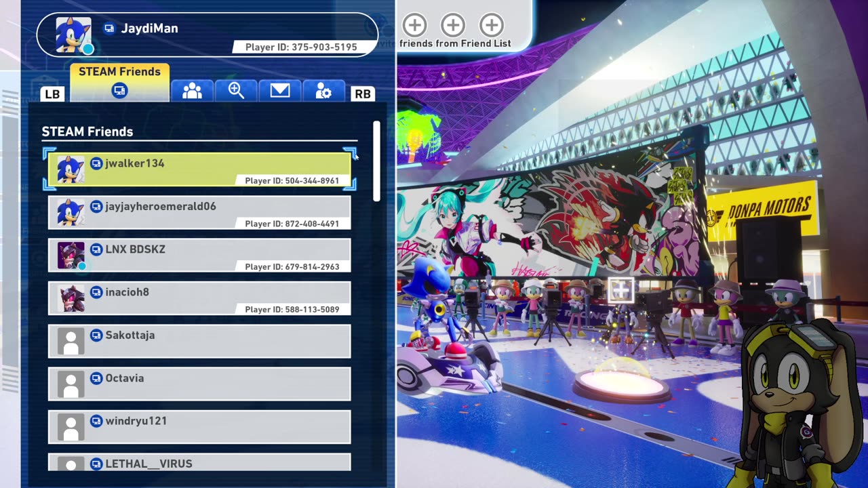
Task: Click the friends list scrollbar
Action: click(x=376, y=161)
